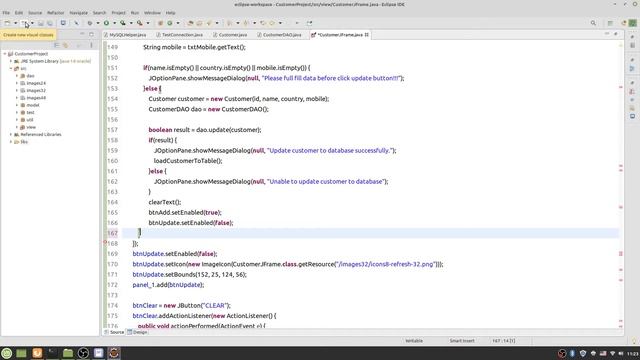
Task: Click the Eclipse icon in the taskbar
Action: click(x=114, y=353)
